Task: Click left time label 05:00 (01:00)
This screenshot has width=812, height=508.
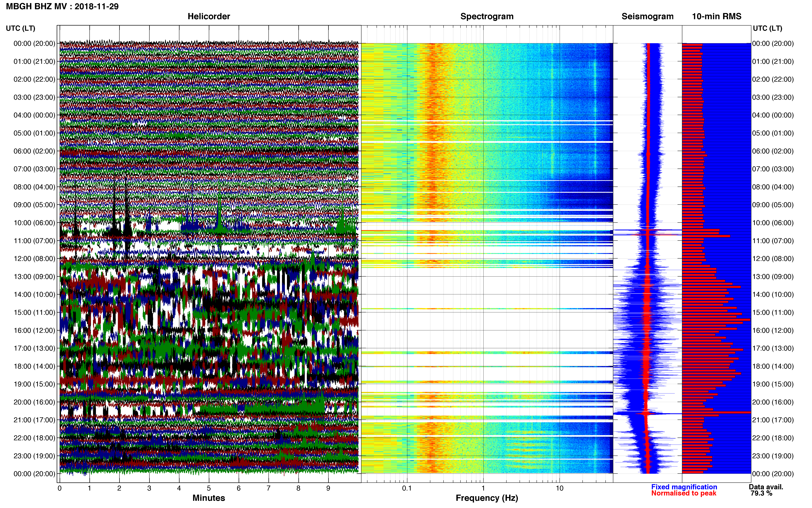Action: click(34, 133)
